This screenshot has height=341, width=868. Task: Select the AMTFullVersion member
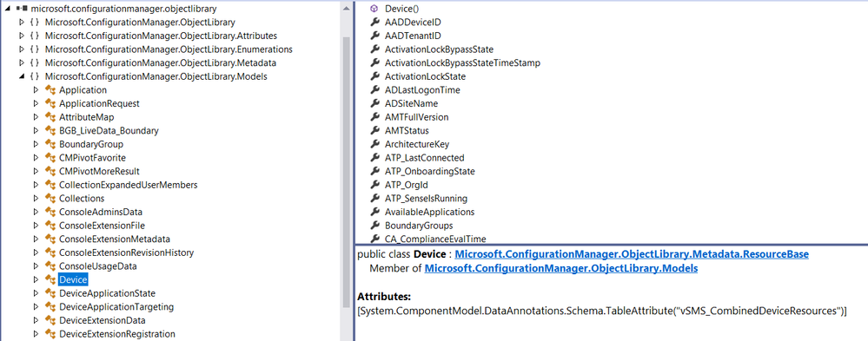point(416,117)
